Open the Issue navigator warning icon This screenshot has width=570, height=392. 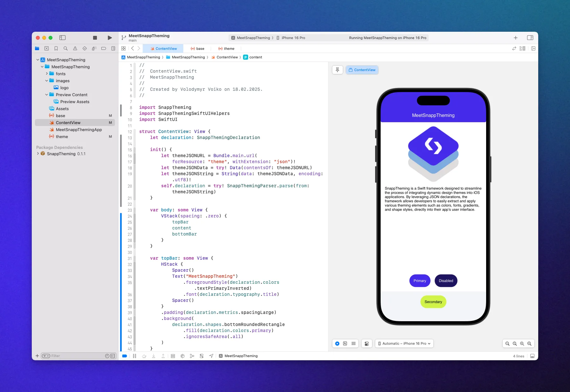click(75, 49)
